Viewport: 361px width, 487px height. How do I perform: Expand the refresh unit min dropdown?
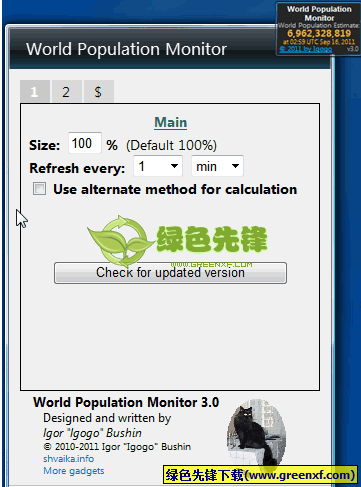click(x=217, y=166)
